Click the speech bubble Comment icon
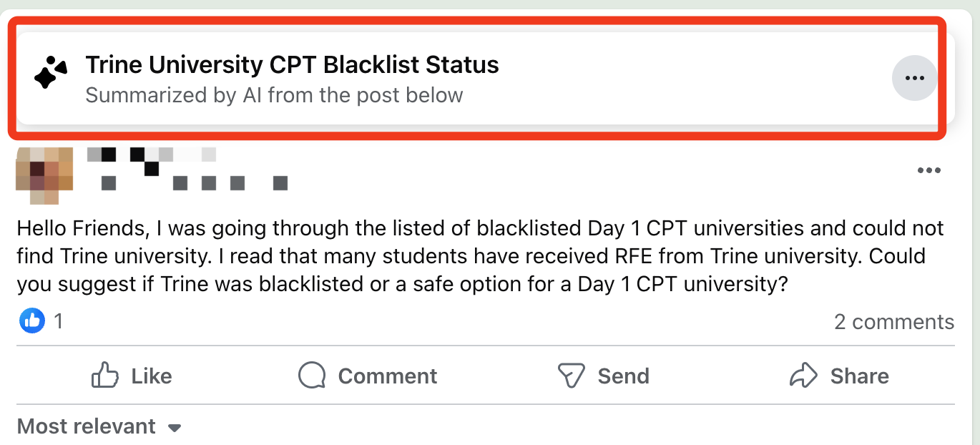This screenshot has width=980, height=445. click(x=312, y=376)
